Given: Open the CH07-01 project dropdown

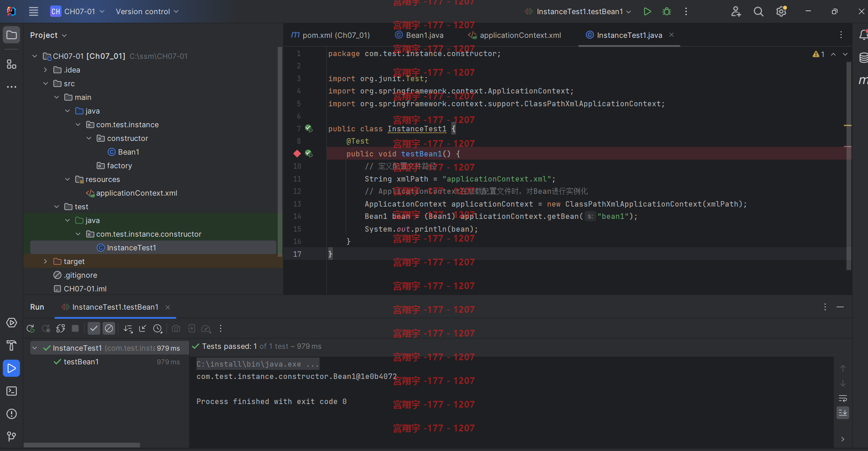Looking at the screenshot, I should pyautogui.click(x=77, y=11).
